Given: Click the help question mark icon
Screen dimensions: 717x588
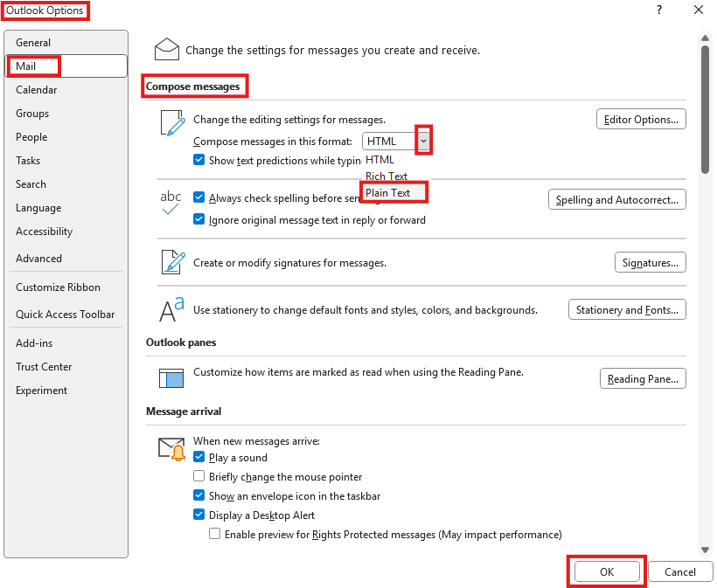Looking at the screenshot, I should [x=659, y=10].
